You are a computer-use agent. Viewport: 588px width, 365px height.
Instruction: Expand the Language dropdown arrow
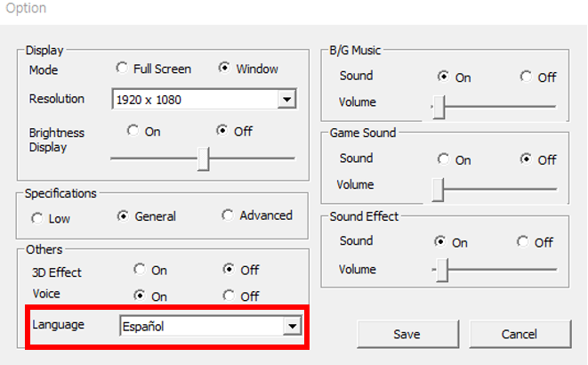point(289,326)
